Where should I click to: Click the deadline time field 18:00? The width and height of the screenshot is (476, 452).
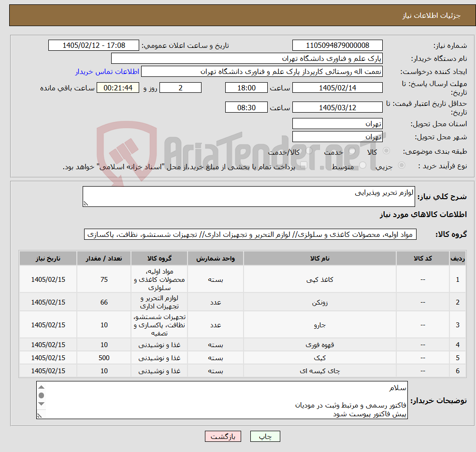click(246, 88)
